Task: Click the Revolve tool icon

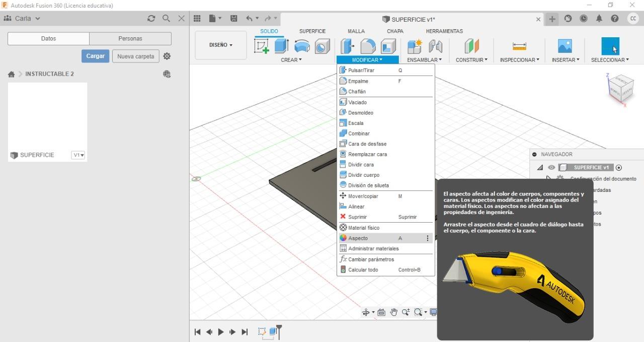Action: 302,46
